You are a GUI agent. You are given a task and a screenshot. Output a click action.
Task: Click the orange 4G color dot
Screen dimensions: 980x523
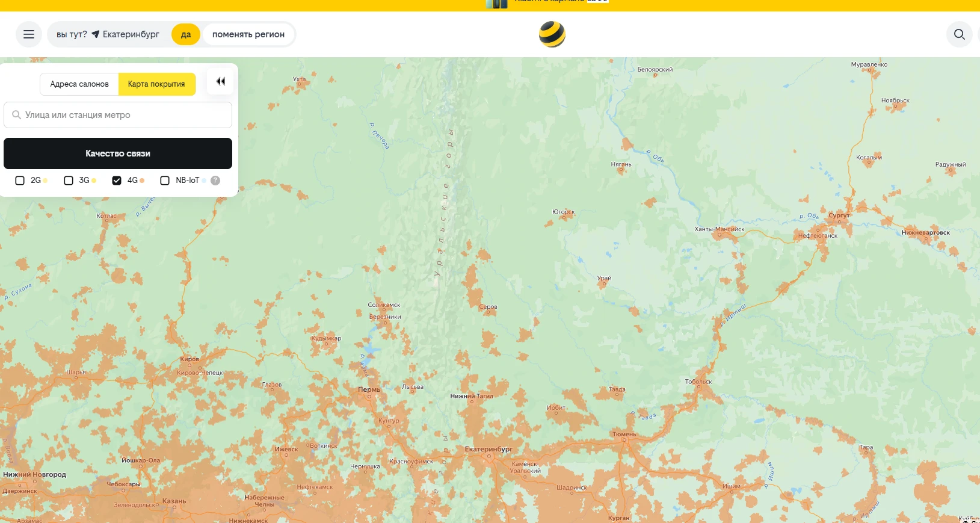coord(142,181)
